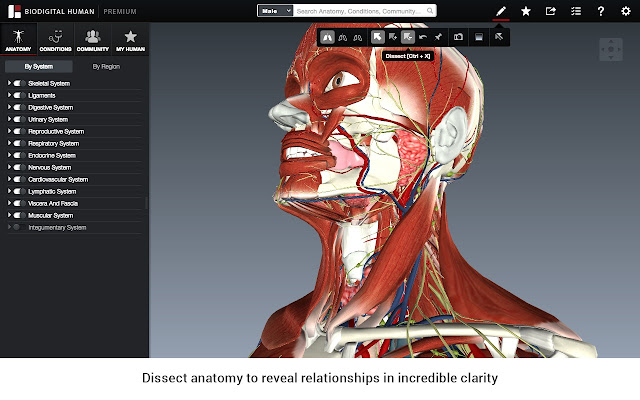
Task: Expand the Cardiovascular System arrow
Action: point(9,179)
